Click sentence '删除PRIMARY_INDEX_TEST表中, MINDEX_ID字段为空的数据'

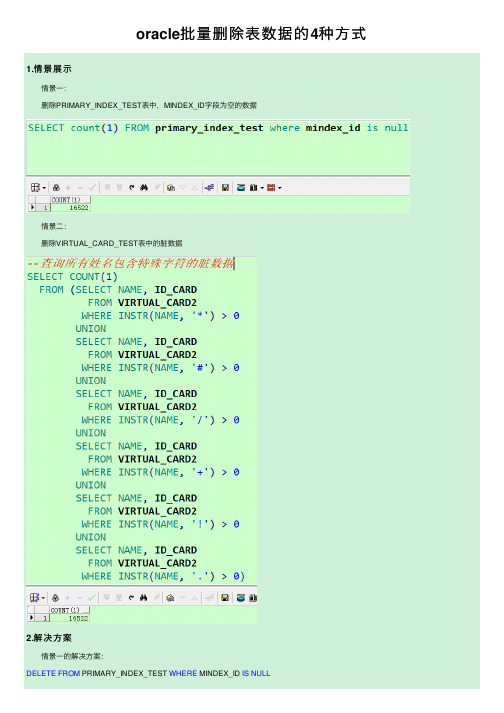pyautogui.click(x=149, y=105)
